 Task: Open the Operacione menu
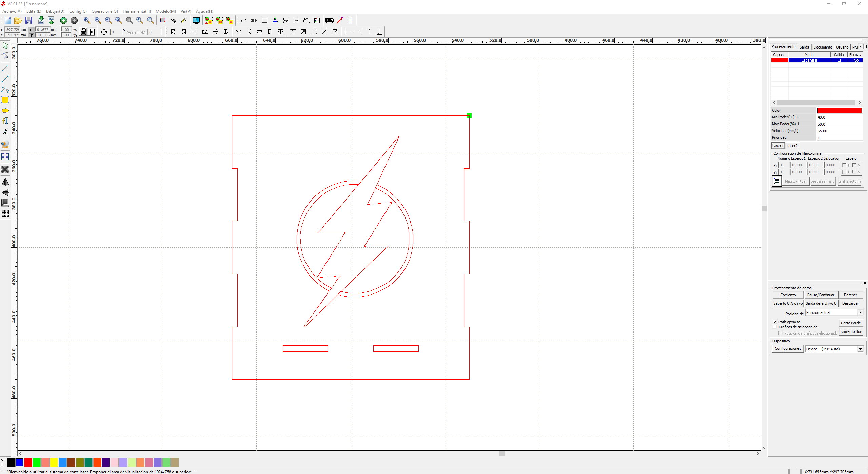coord(104,11)
